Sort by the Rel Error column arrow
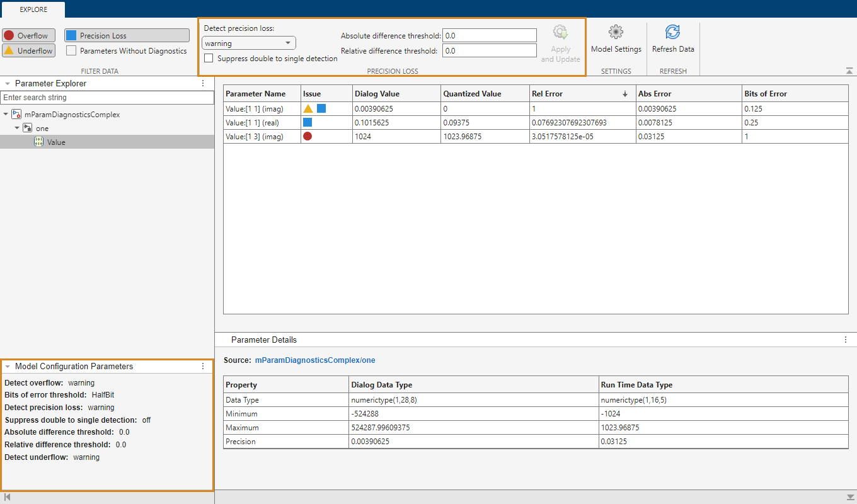The image size is (857, 504). point(625,94)
